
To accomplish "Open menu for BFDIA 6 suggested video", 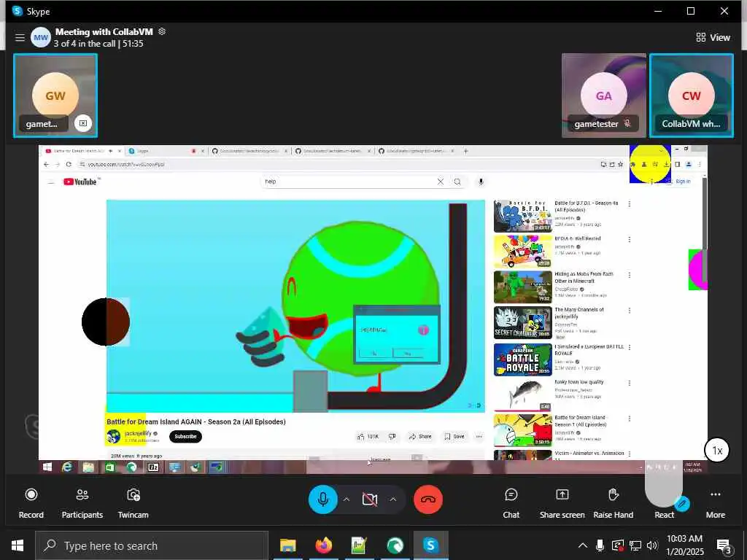I will tap(630, 239).
